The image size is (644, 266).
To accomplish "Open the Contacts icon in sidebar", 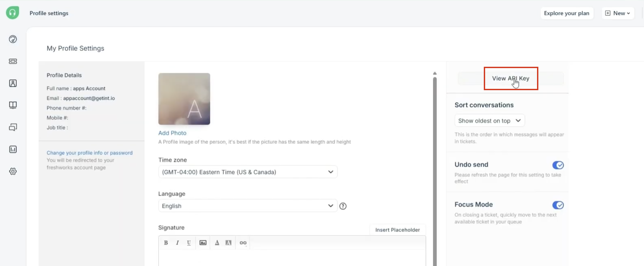I will click(x=13, y=83).
